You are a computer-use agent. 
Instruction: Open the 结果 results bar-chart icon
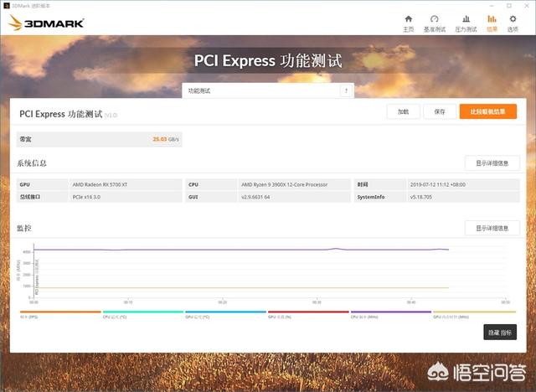492,19
